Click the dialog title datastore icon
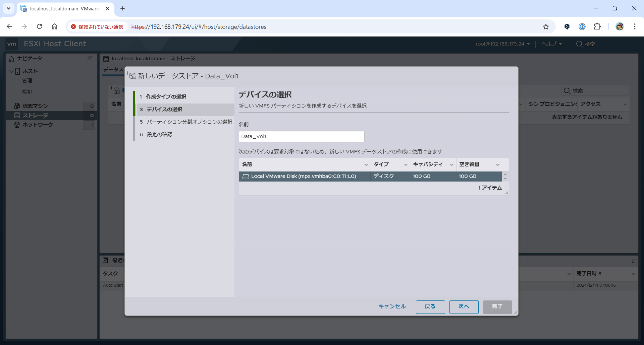The width and height of the screenshot is (644, 345). (131, 75)
